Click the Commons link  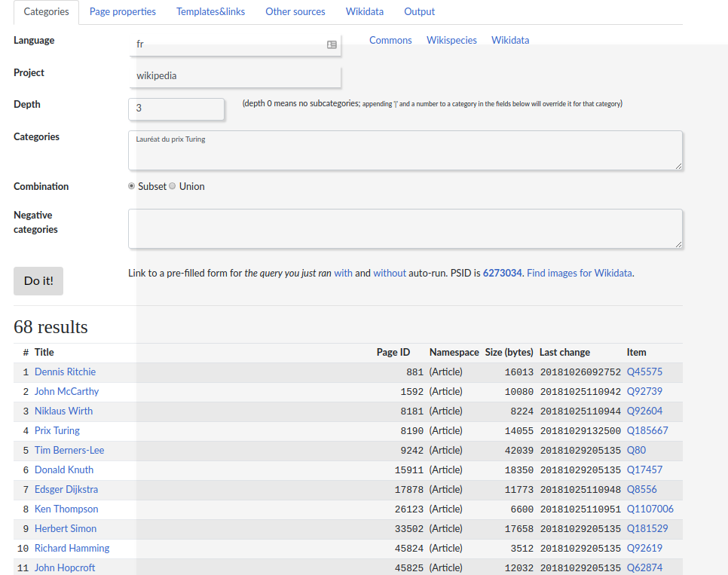point(390,41)
